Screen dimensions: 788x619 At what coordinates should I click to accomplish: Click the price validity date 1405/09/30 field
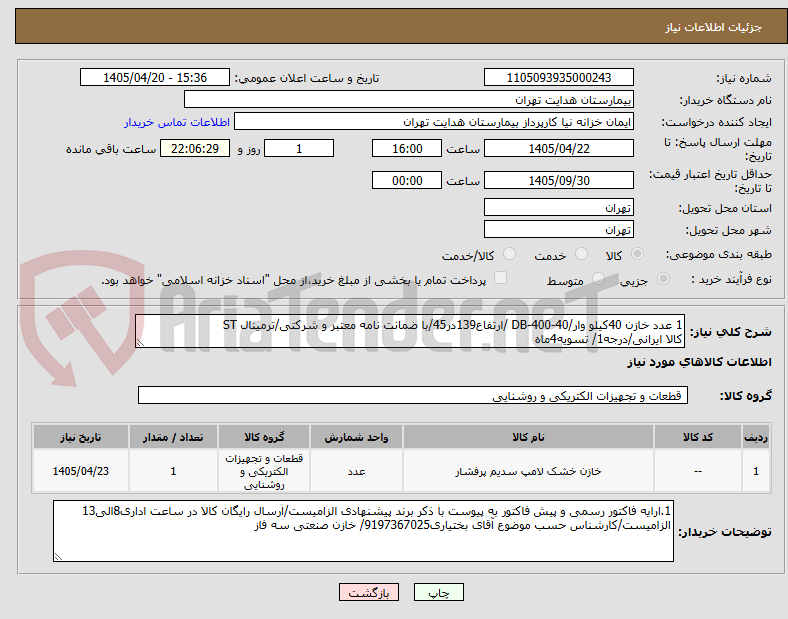coord(559,180)
